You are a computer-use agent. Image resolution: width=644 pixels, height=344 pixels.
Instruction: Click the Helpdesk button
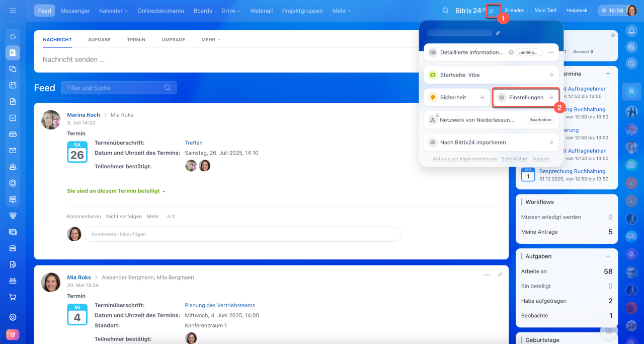tap(577, 11)
